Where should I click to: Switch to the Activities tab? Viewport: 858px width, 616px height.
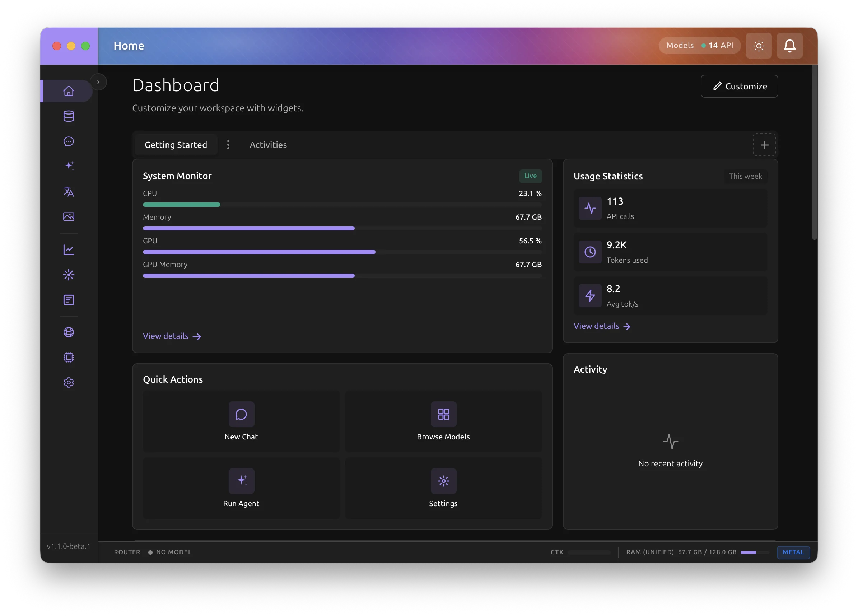click(268, 145)
